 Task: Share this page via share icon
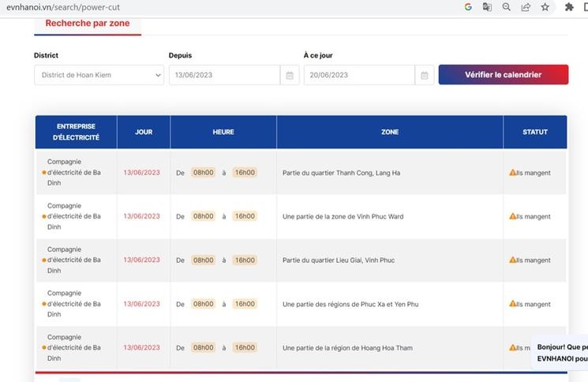(x=526, y=7)
